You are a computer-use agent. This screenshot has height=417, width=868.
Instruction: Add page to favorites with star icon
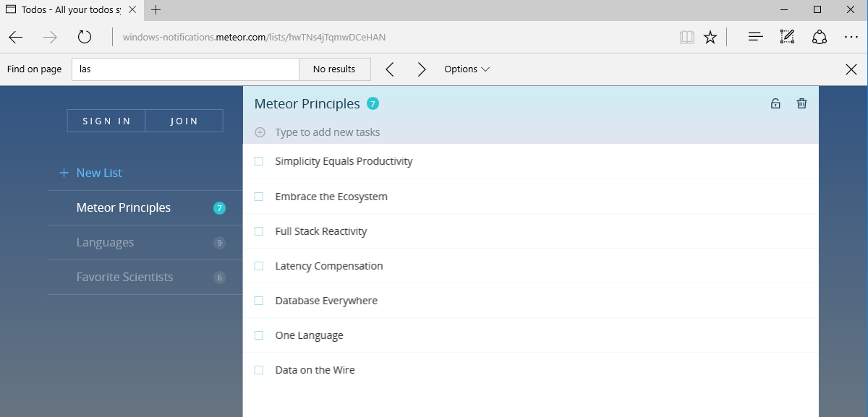coord(710,38)
